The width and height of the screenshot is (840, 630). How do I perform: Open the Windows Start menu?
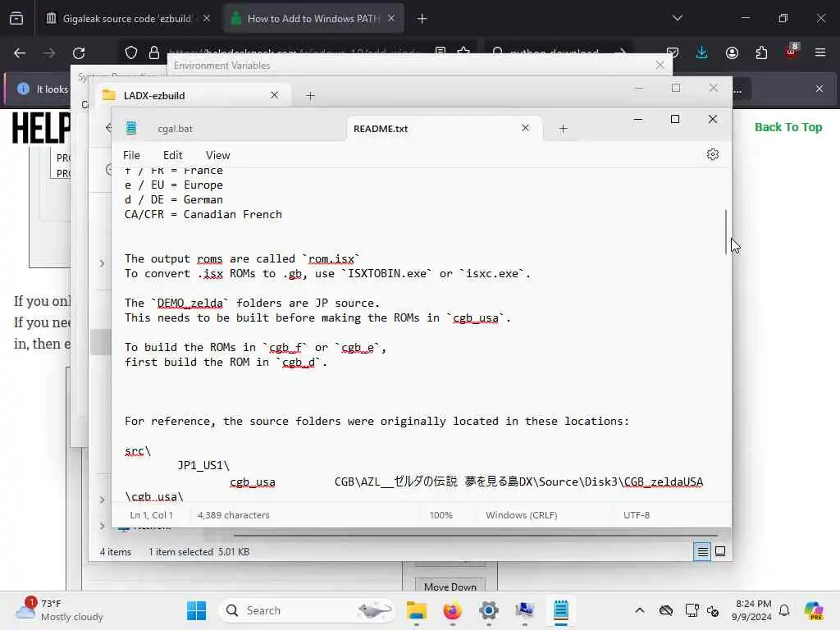coord(196,610)
